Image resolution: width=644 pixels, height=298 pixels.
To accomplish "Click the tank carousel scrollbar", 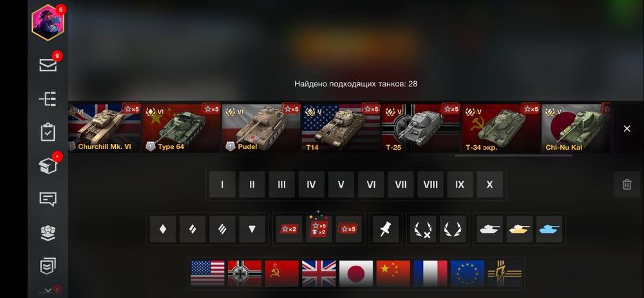I will point(513,155).
